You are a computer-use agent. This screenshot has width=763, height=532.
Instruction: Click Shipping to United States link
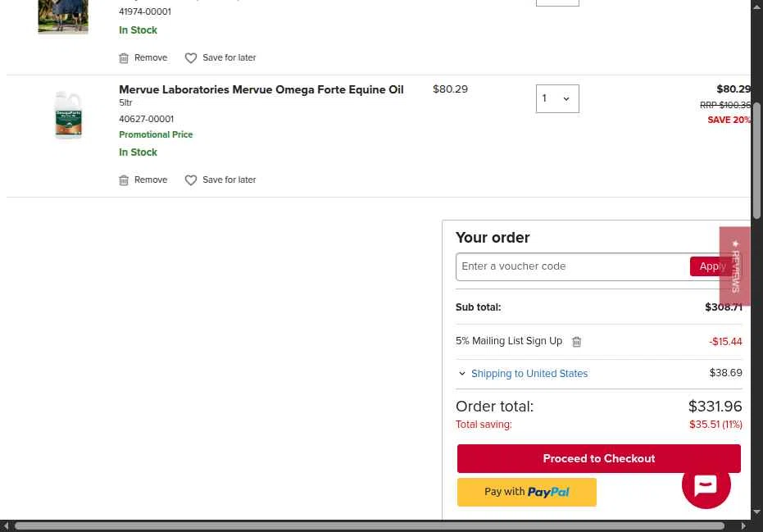(529, 373)
